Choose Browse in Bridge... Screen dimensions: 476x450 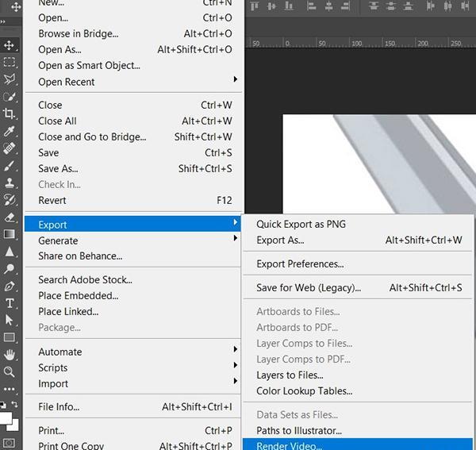tap(133, 33)
